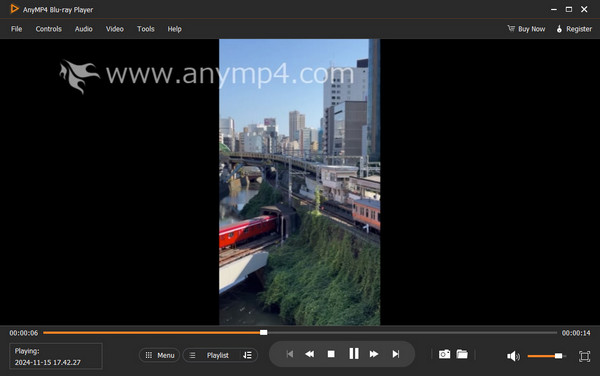This screenshot has width=600, height=376.
Task: Click the AnyMP4 app logo icon
Action: (14, 9)
